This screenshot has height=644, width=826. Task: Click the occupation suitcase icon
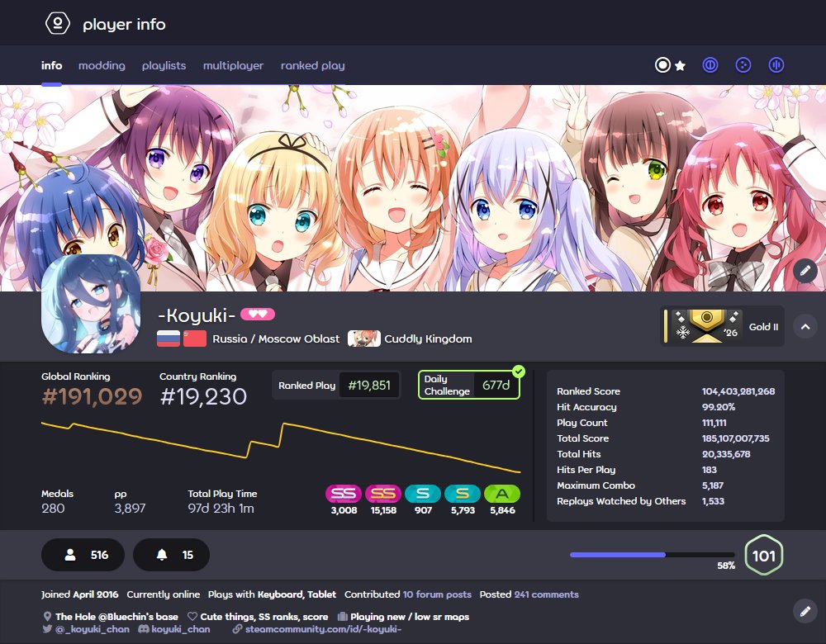[343, 617]
